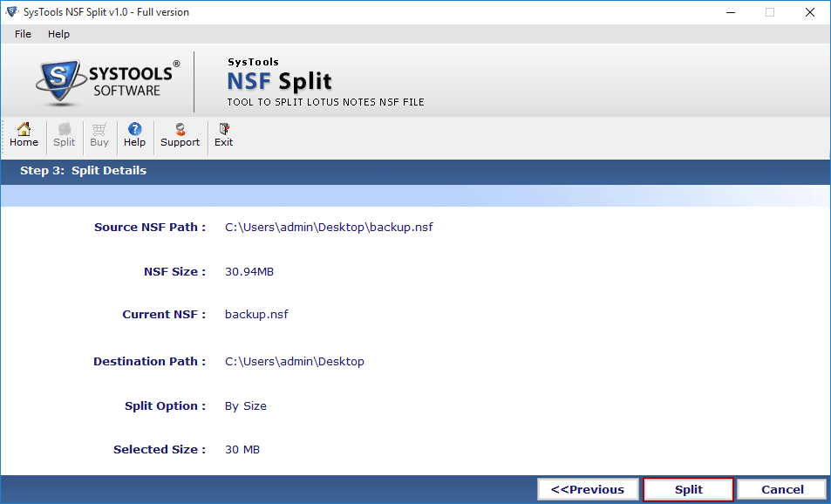Click the Split toolbar icon
The width and height of the screenshot is (831, 504).
[65, 135]
